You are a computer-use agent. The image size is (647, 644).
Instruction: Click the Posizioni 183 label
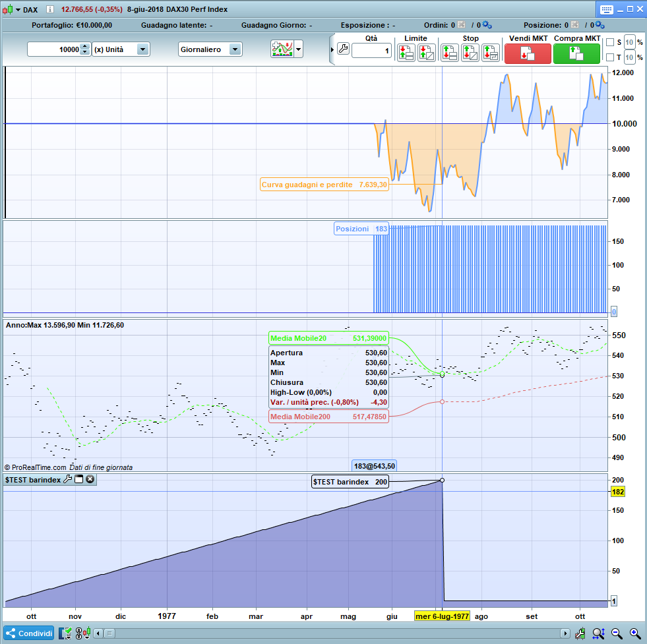tap(361, 229)
